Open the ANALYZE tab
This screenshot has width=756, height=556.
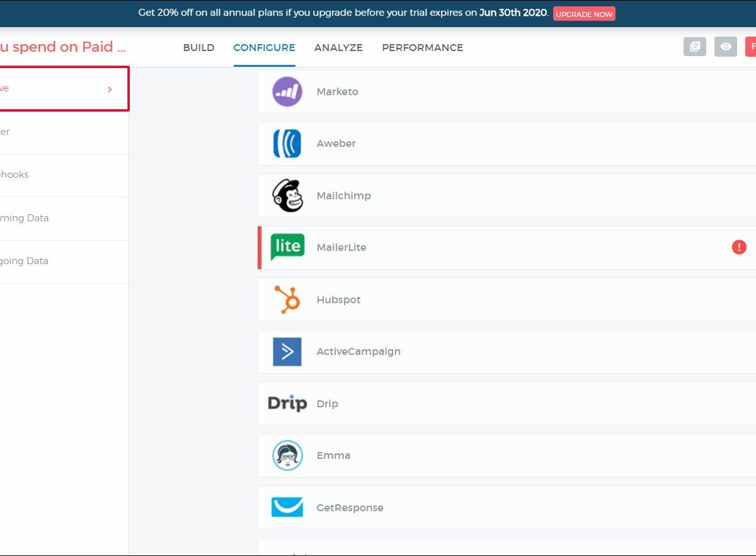(x=338, y=48)
